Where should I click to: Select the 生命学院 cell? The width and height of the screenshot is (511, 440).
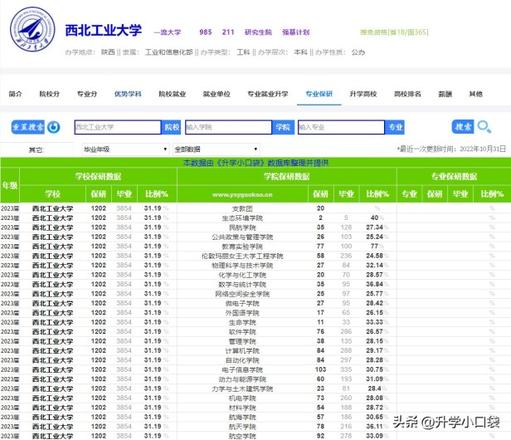click(242, 323)
